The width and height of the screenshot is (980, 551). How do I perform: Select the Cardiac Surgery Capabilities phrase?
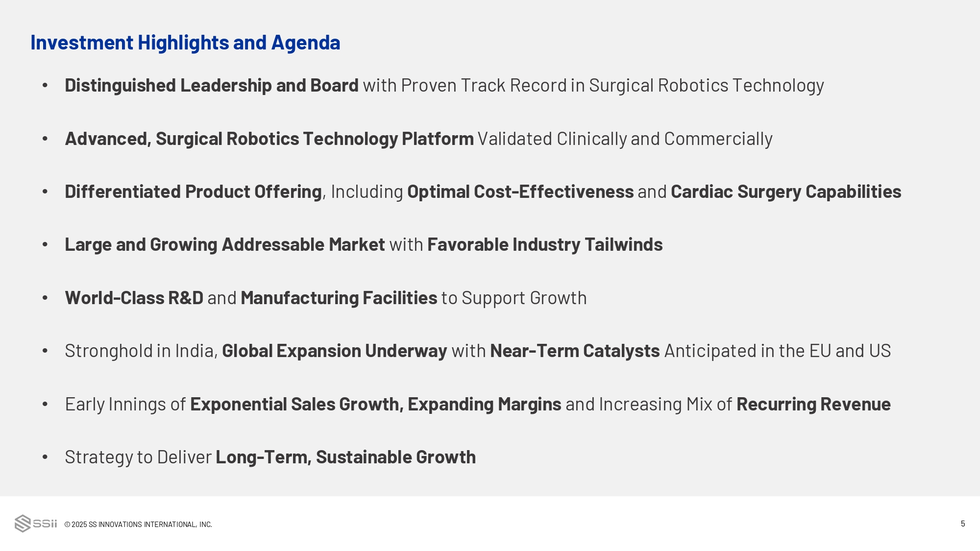[x=785, y=192]
